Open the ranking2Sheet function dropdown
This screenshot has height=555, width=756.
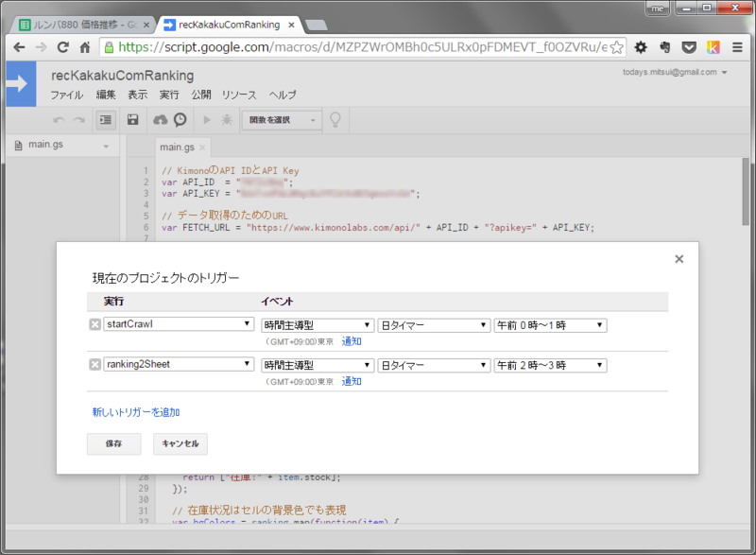(179, 364)
